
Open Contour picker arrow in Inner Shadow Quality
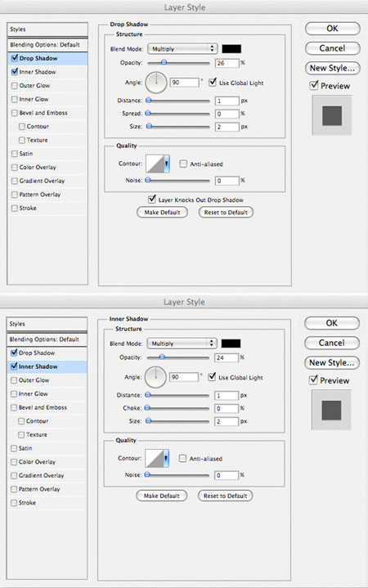(166, 458)
